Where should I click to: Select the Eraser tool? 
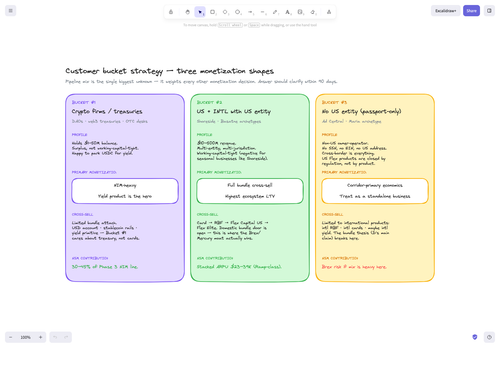tap(313, 12)
